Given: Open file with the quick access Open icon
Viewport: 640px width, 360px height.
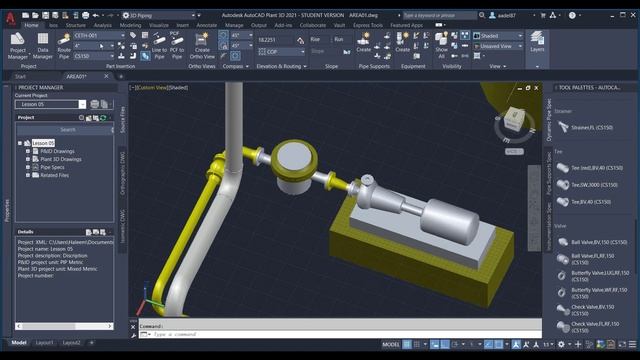Looking at the screenshot, I should coord(35,15).
